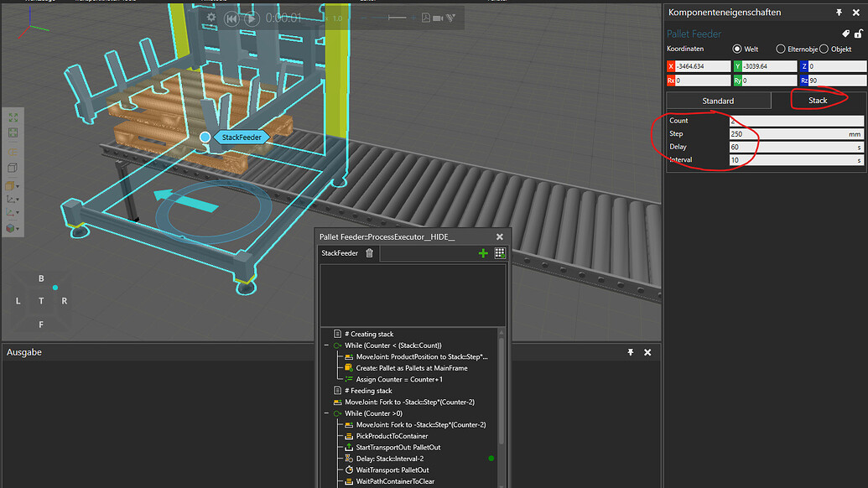Click the green plus icon in ProcessExecutor

point(483,253)
